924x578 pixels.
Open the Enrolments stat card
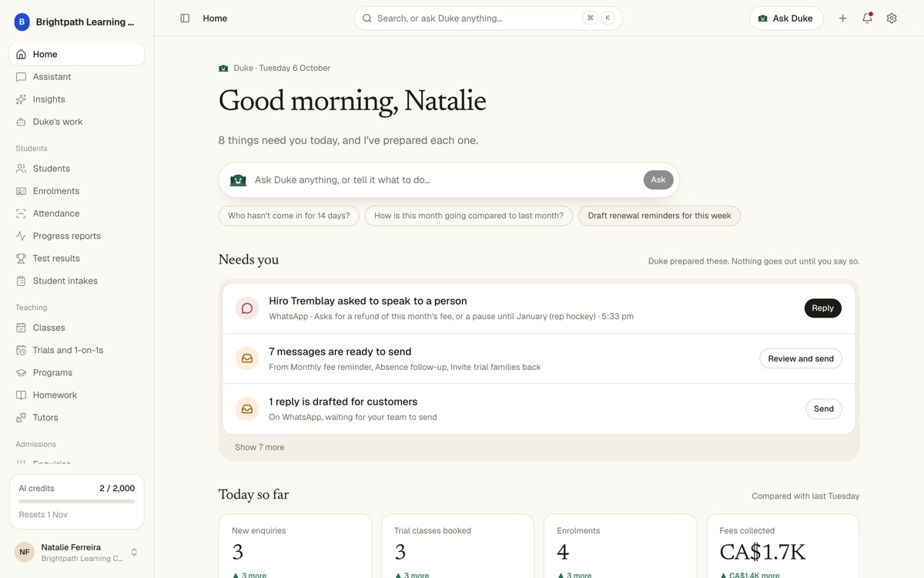(620, 546)
